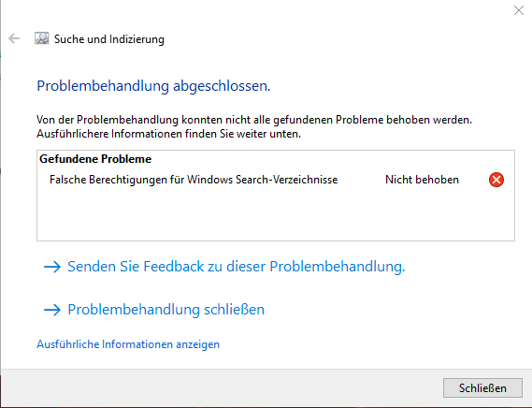Close the window with the top-right X
The height and width of the screenshot is (408, 532).
pyautogui.click(x=518, y=10)
